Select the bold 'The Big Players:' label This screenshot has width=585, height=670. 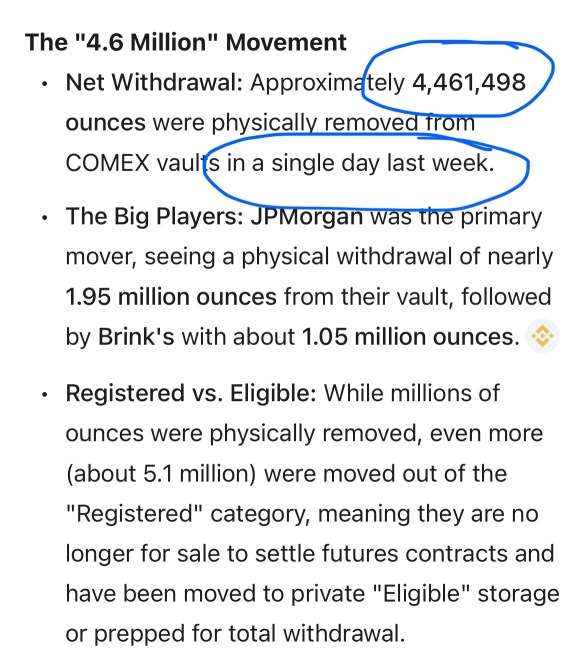click(155, 216)
